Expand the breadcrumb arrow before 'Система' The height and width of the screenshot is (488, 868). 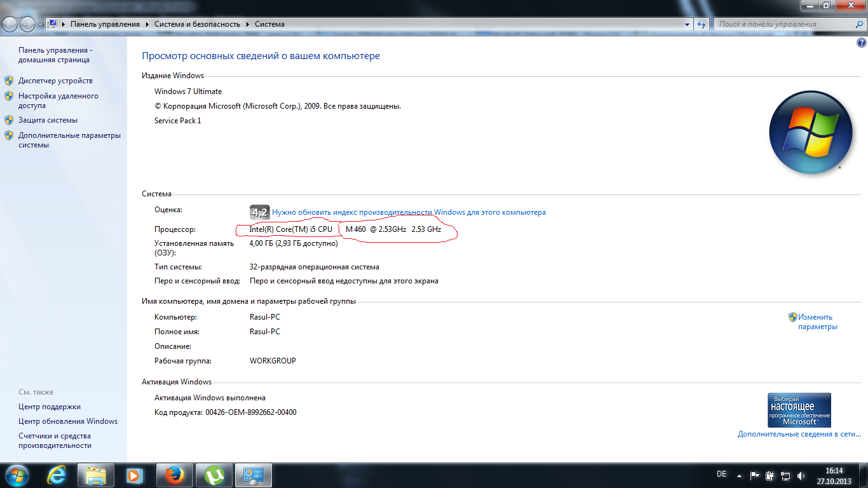coord(248,24)
